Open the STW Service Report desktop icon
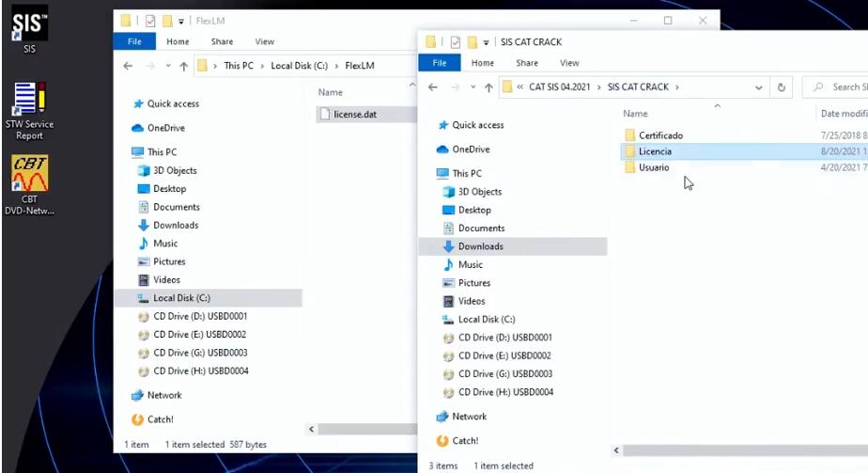868x473 pixels. (x=29, y=111)
